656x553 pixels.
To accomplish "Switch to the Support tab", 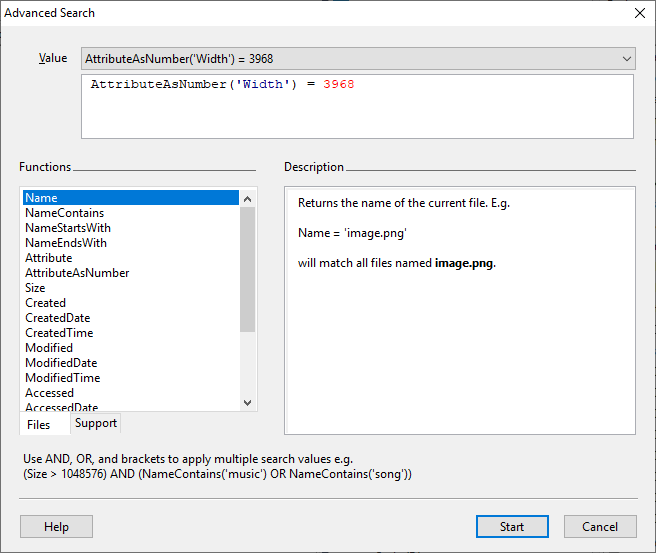I will (96, 423).
